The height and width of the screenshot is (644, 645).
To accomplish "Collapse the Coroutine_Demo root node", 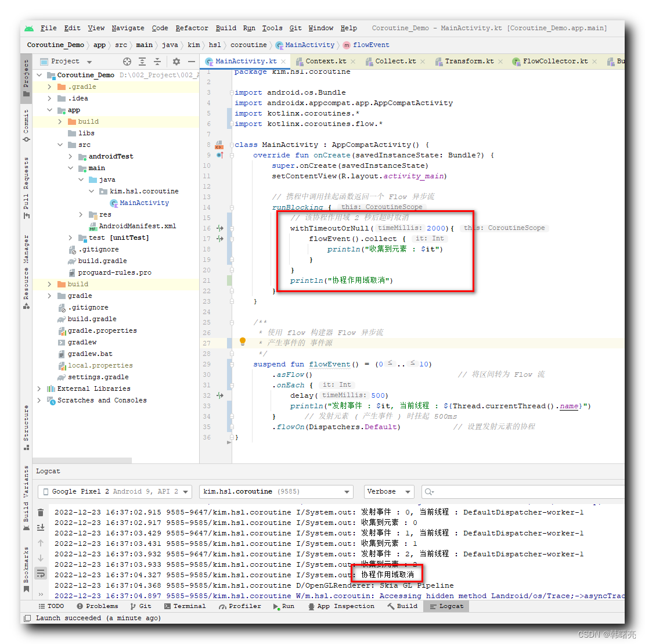I will (39, 75).
